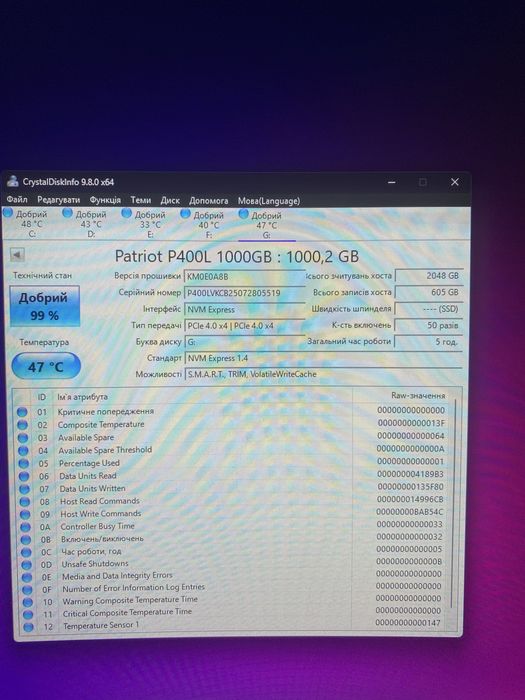Click status icon of Percentage Used row
The image size is (525, 700).
pos(24,463)
